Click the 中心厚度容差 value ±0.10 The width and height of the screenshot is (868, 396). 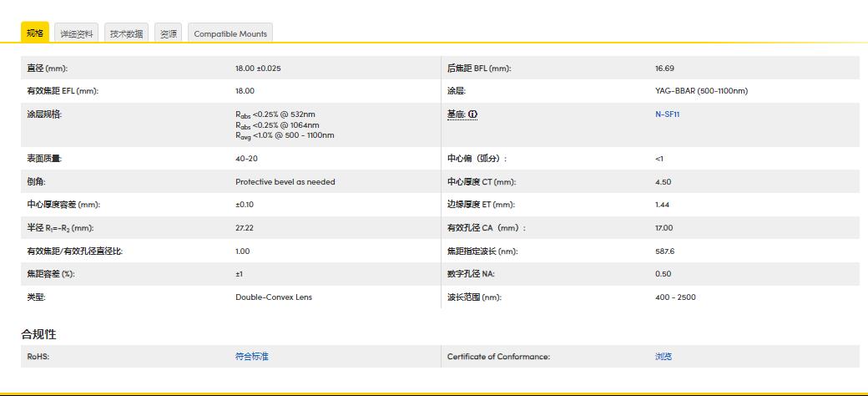pyautogui.click(x=245, y=205)
